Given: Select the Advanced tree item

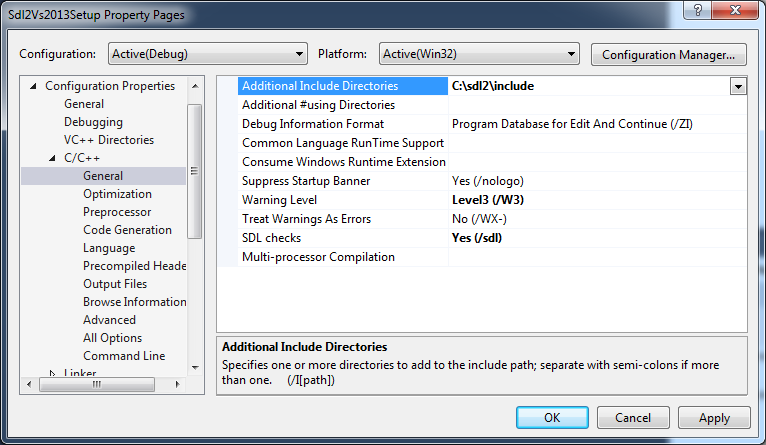Looking at the screenshot, I should [109, 320].
